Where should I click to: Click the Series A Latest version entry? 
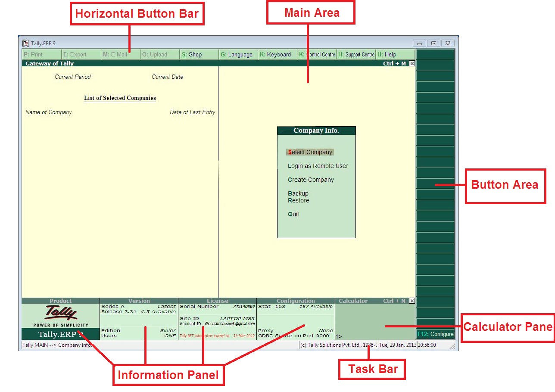tap(138, 307)
